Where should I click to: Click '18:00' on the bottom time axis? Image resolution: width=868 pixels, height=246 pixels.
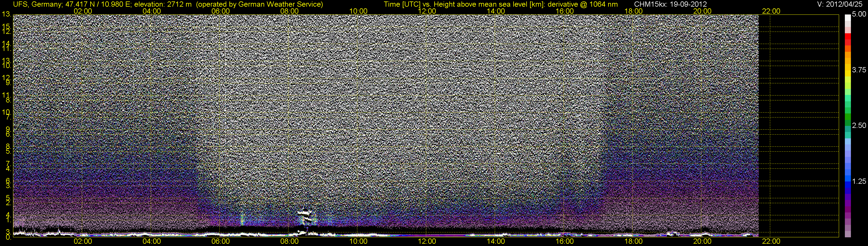tap(633, 241)
